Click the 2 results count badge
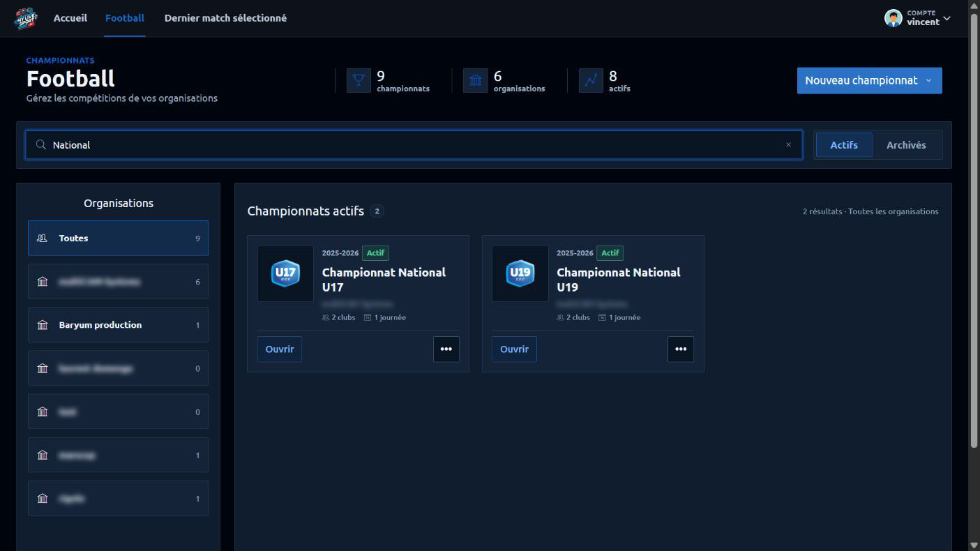The height and width of the screenshot is (551, 980). pos(377,211)
